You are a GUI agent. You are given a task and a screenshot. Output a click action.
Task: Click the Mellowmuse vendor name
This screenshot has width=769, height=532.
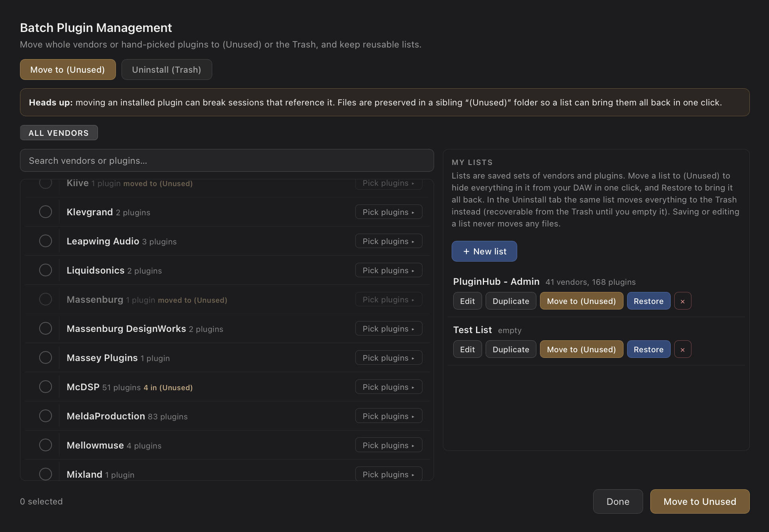pos(95,445)
